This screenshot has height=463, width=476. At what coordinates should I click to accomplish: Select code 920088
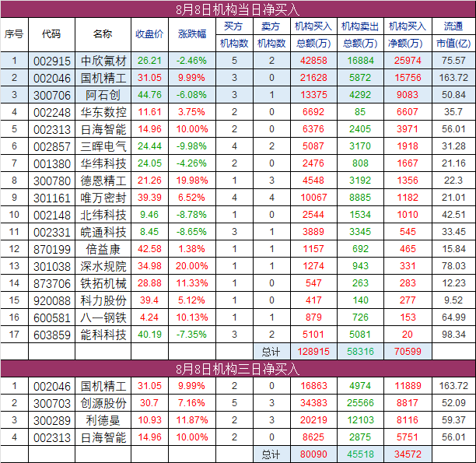(52, 300)
